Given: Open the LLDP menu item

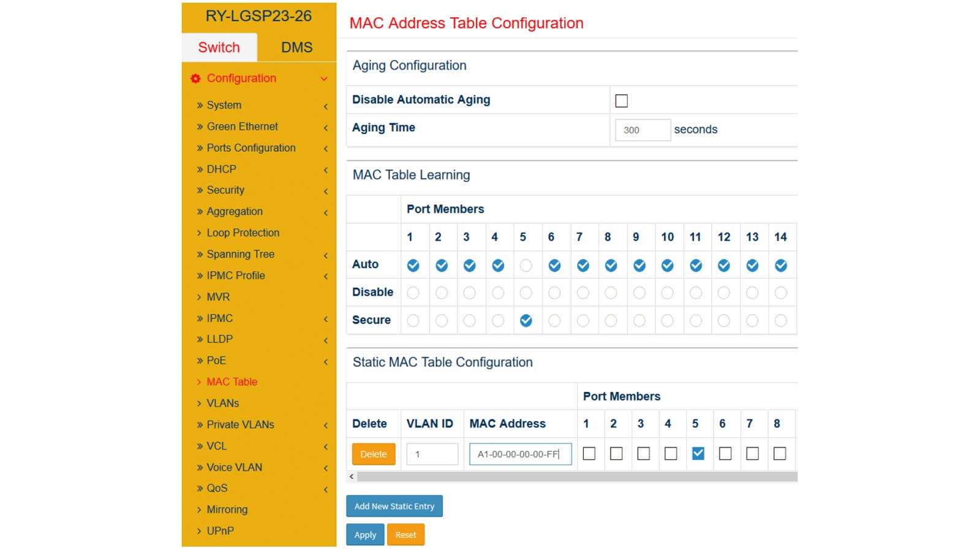Looking at the screenshot, I should 219,339.
